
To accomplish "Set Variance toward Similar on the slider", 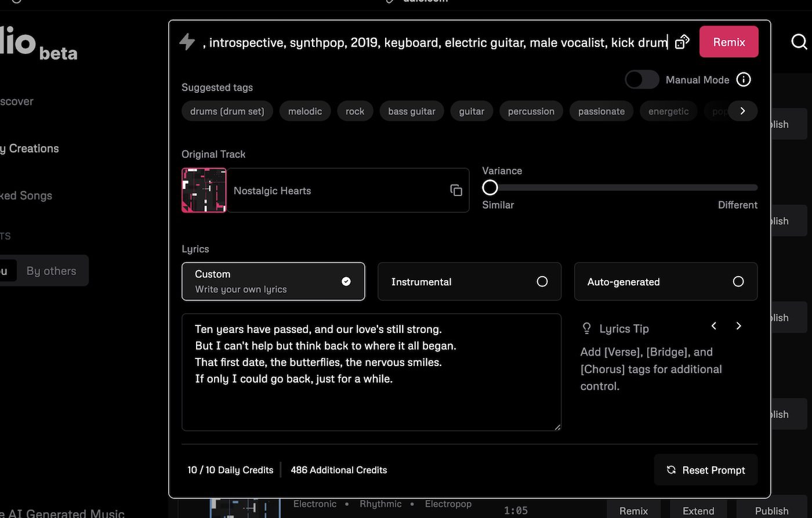I will pos(490,187).
